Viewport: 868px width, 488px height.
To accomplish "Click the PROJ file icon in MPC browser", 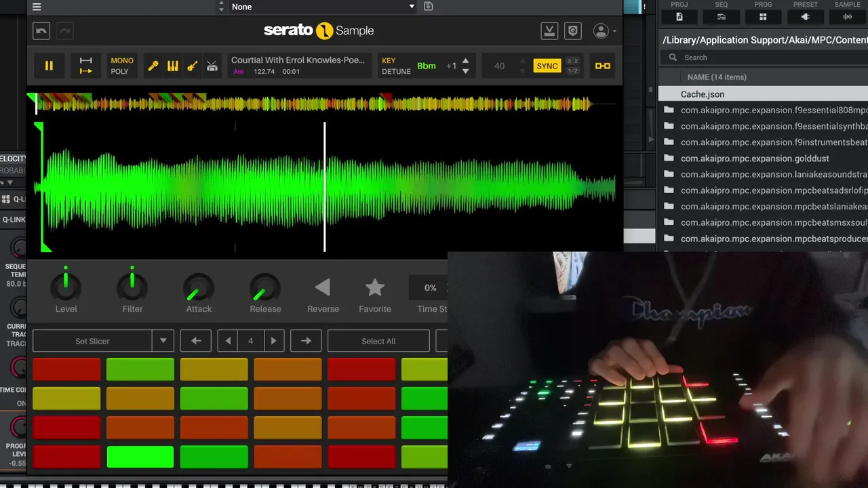I will 679,17.
